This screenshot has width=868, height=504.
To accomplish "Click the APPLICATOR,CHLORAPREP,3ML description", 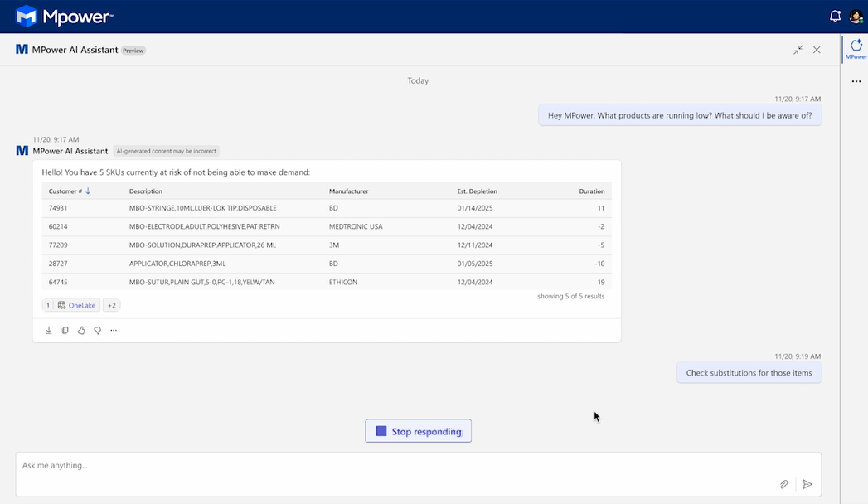I will tap(177, 264).
